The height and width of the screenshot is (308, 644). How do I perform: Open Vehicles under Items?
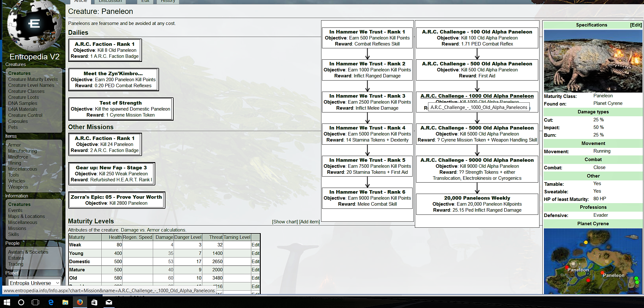(17, 181)
